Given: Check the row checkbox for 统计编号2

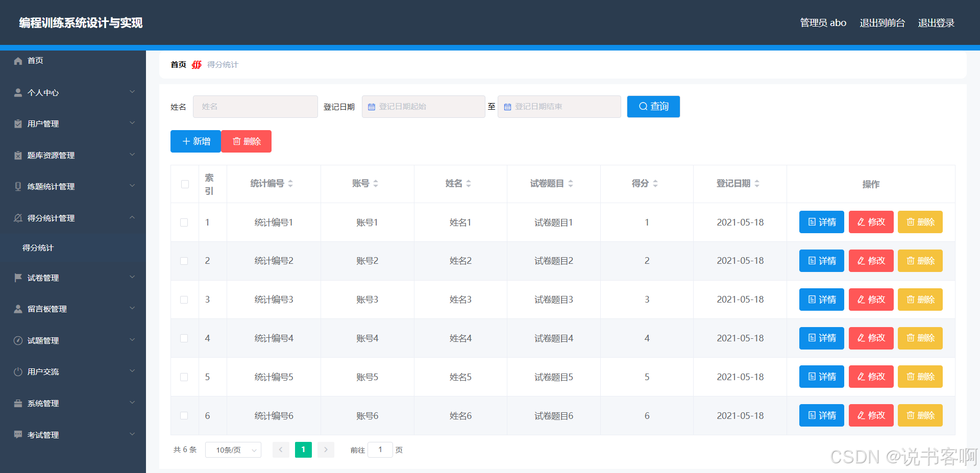Looking at the screenshot, I should tap(184, 261).
